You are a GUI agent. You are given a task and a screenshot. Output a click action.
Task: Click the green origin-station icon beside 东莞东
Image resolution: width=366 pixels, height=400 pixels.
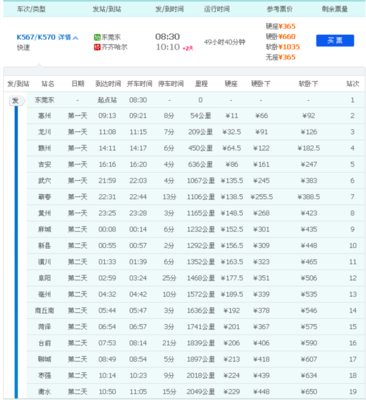[x=97, y=37]
